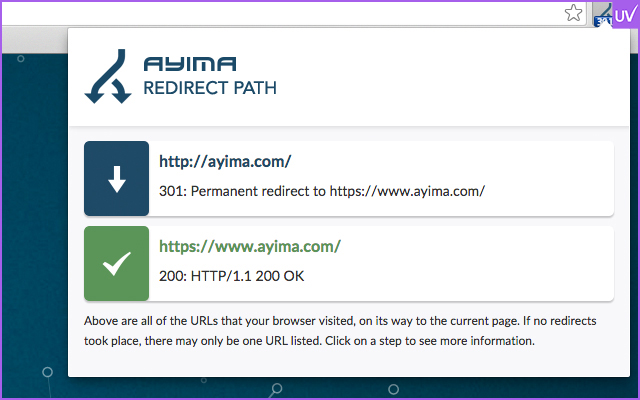Screen dimensions: 640x400
Task: Click the page background below the popup
Action: click(300, 390)
